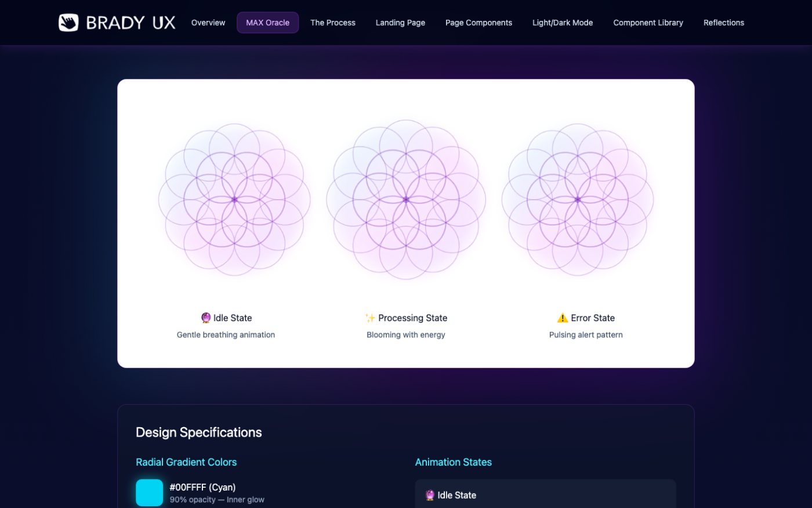Click the sparkles icon beside Processing State
The image size is (812, 508).
tap(370, 318)
